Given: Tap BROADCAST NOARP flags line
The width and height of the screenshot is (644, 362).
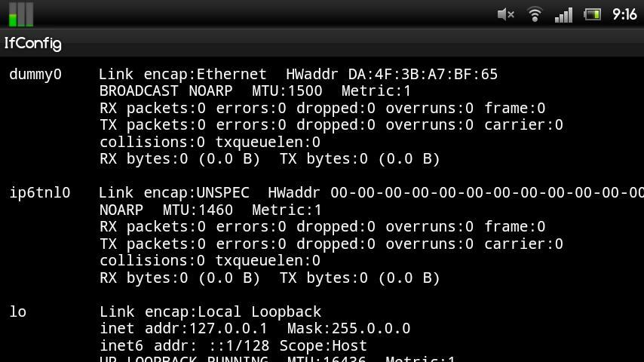Looking at the screenshot, I should coord(166,90).
